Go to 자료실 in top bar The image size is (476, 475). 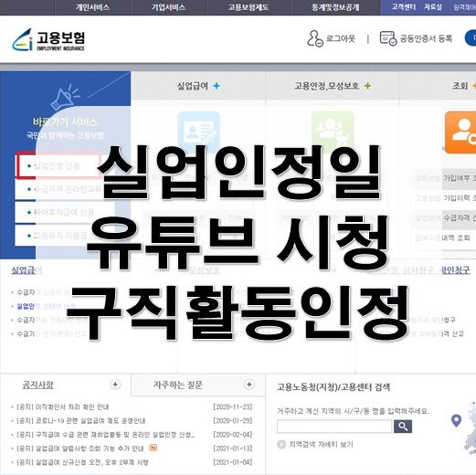pyautogui.click(x=433, y=7)
